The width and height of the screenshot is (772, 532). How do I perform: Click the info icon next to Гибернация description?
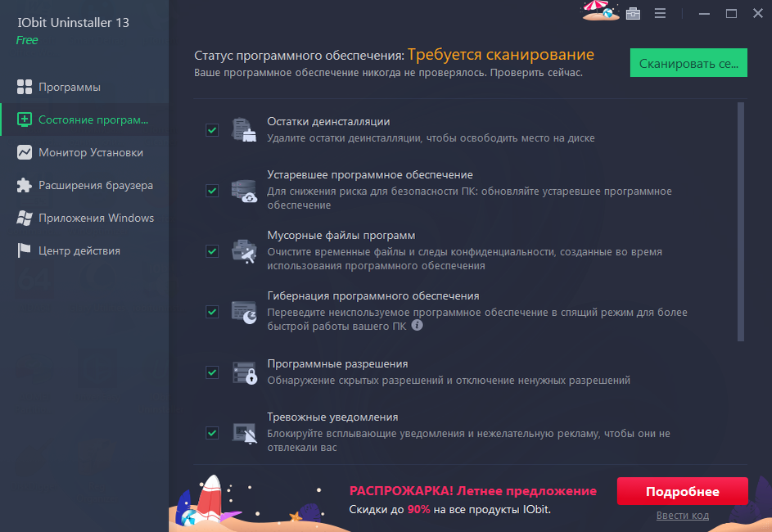click(417, 325)
